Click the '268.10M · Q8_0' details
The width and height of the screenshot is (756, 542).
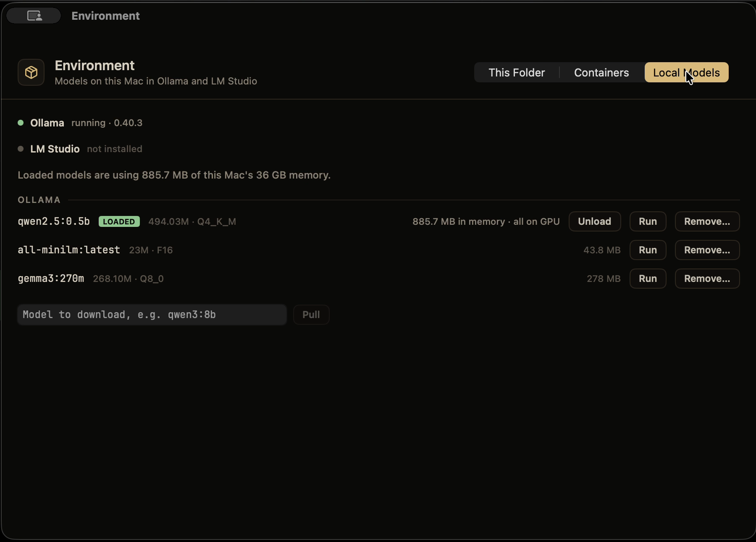point(128,279)
